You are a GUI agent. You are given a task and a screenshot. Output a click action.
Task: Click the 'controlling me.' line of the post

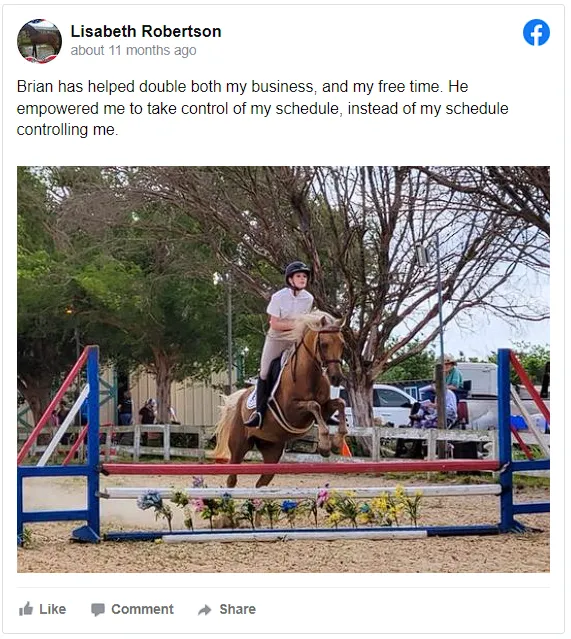coord(67,130)
